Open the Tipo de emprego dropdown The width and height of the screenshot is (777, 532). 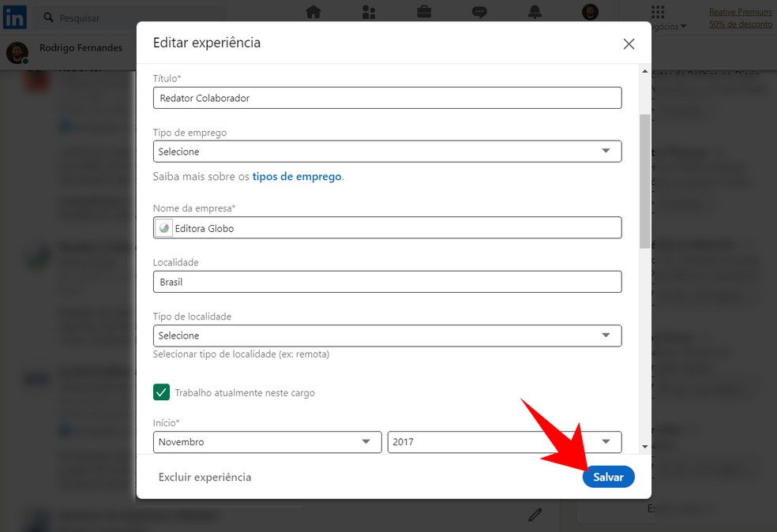387,151
